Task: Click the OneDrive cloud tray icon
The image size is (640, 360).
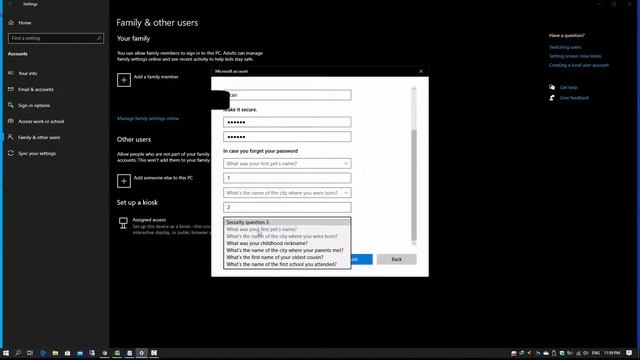Action: (546, 353)
